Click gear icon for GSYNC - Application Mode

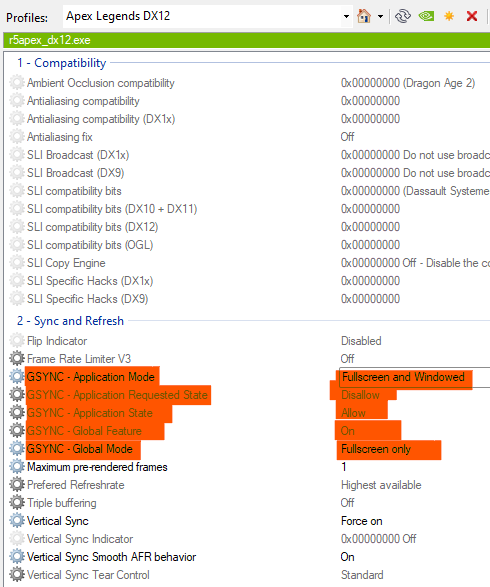pos(17,377)
